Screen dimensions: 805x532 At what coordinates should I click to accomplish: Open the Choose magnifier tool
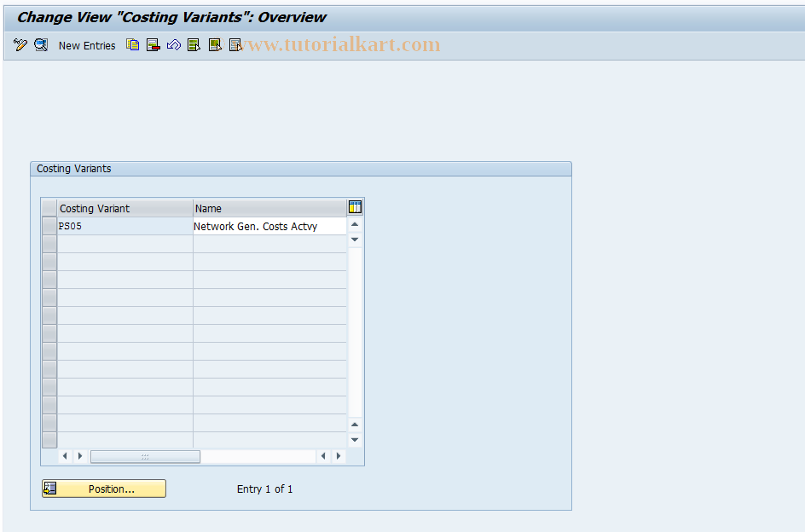tap(41, 45)
